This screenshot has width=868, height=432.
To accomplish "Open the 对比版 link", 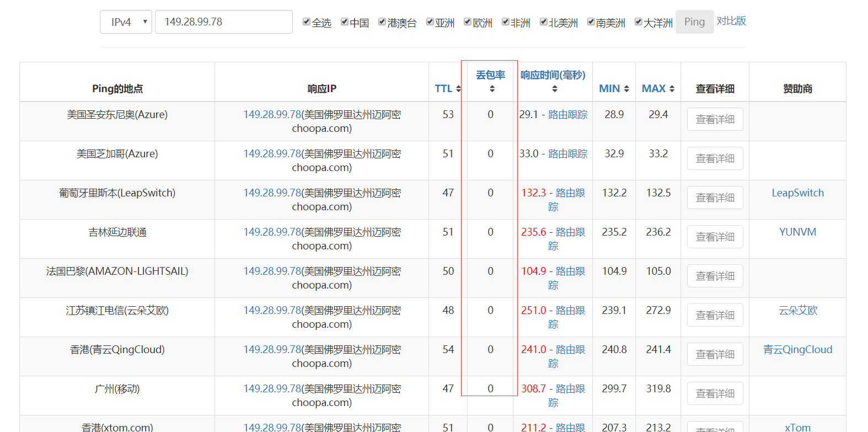I will [731, 21].
